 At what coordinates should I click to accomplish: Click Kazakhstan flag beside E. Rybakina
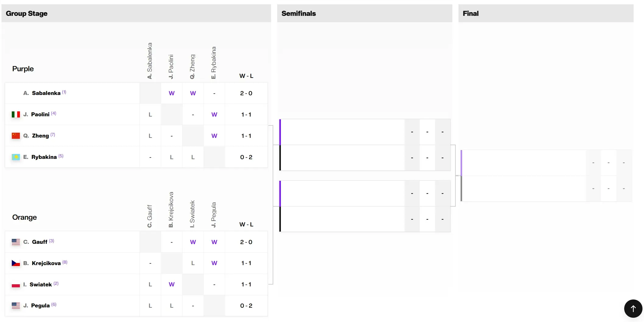16,157
